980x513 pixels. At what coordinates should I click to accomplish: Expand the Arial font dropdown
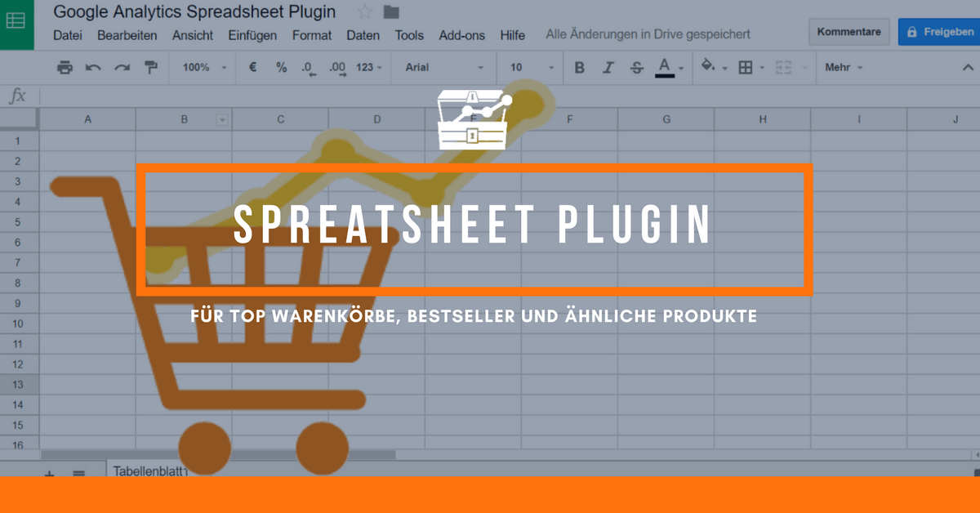click(x=443, y=68)
